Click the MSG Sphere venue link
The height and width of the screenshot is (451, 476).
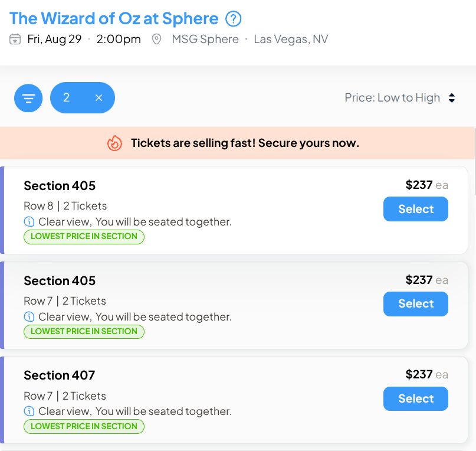tap(205, 39)
